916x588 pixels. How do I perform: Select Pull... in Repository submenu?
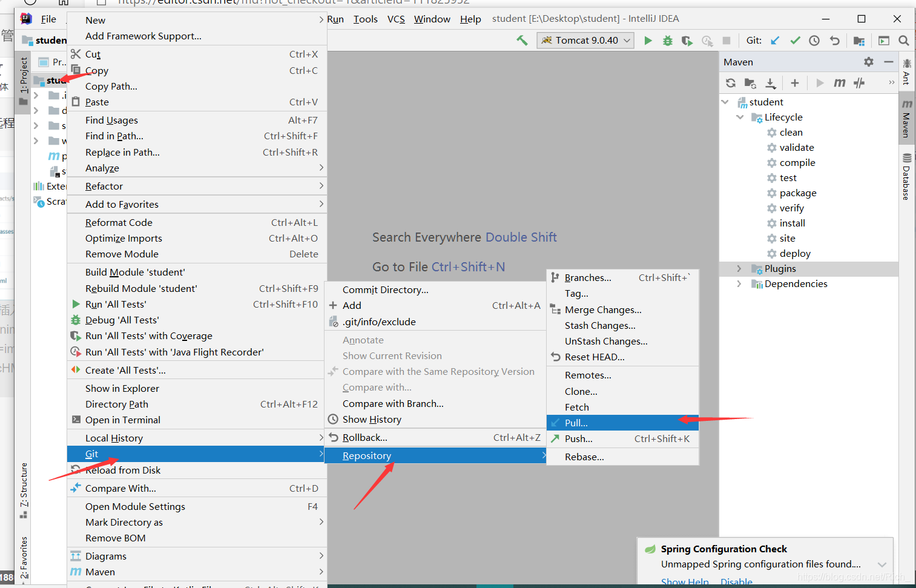pos(622,423)
